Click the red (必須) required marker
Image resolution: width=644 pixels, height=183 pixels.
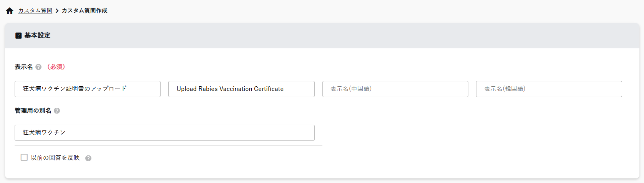click(56, 67)
